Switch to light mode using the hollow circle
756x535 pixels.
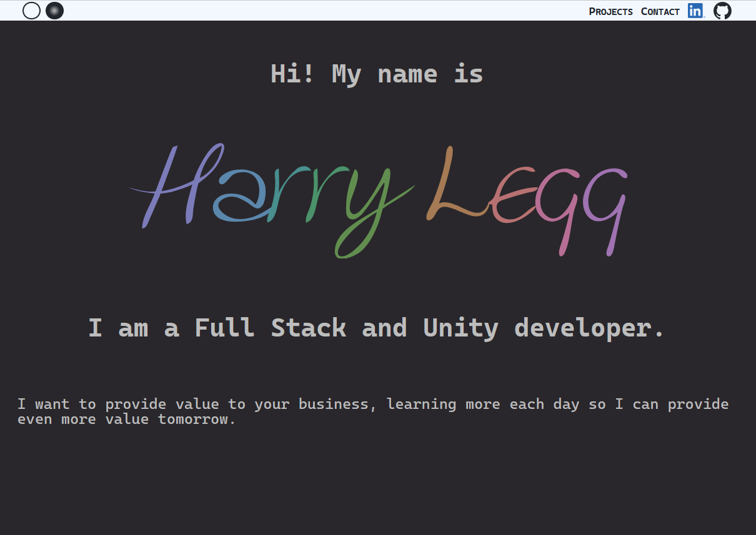[31, 11]
